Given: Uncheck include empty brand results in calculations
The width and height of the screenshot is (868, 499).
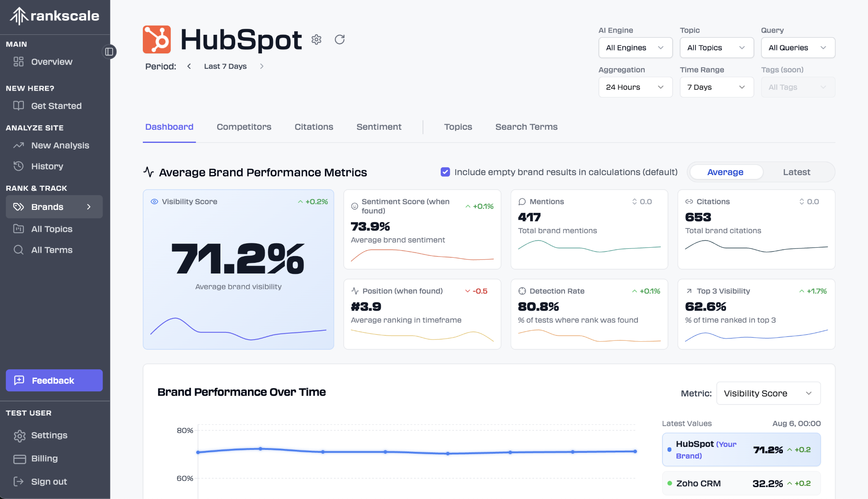Looking at the screenshot, I should (445, 172).
